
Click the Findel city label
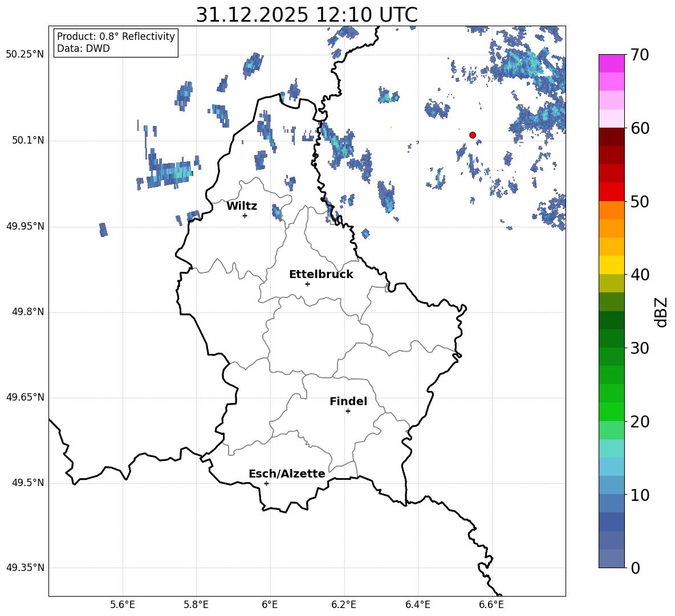click(348, 401)
